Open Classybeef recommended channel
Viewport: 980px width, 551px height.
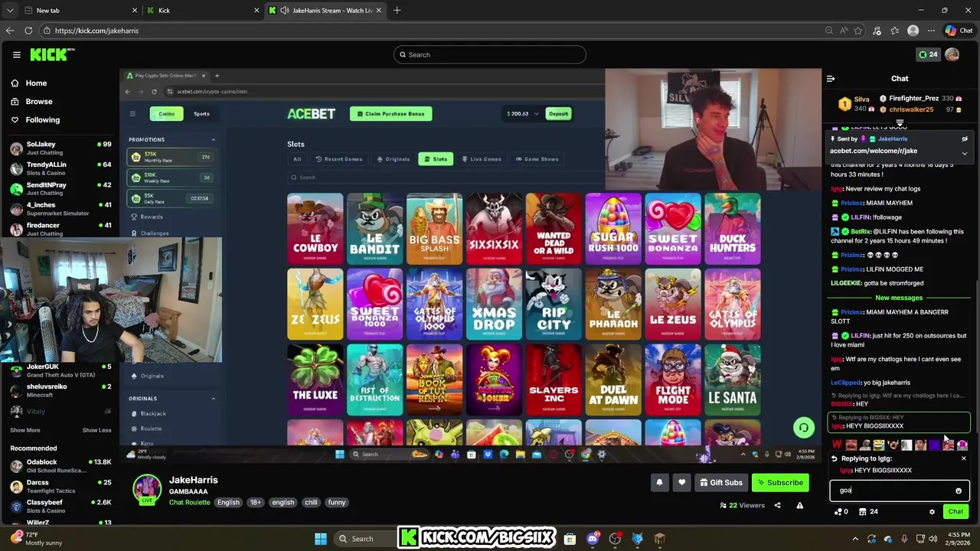60,507
